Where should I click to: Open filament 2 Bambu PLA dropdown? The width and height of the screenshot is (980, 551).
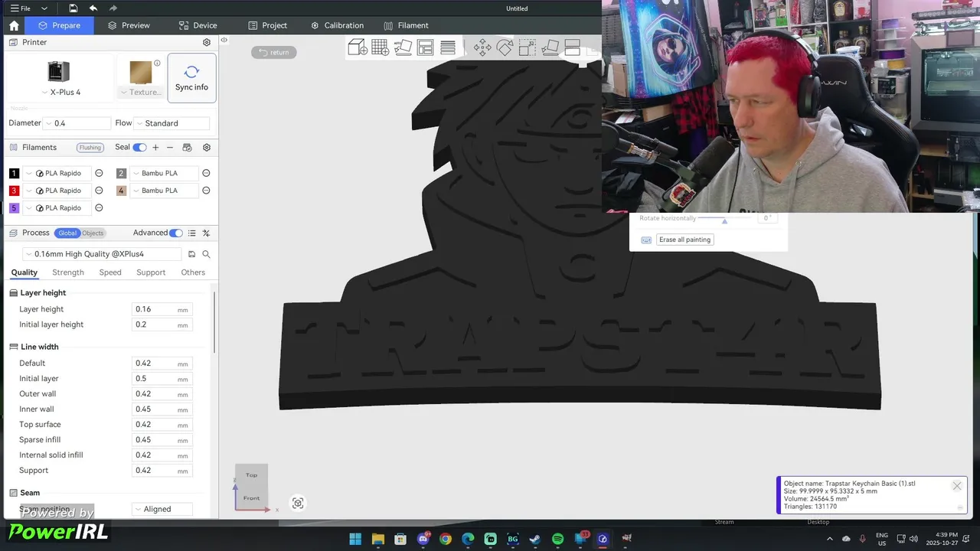point(165,174)
